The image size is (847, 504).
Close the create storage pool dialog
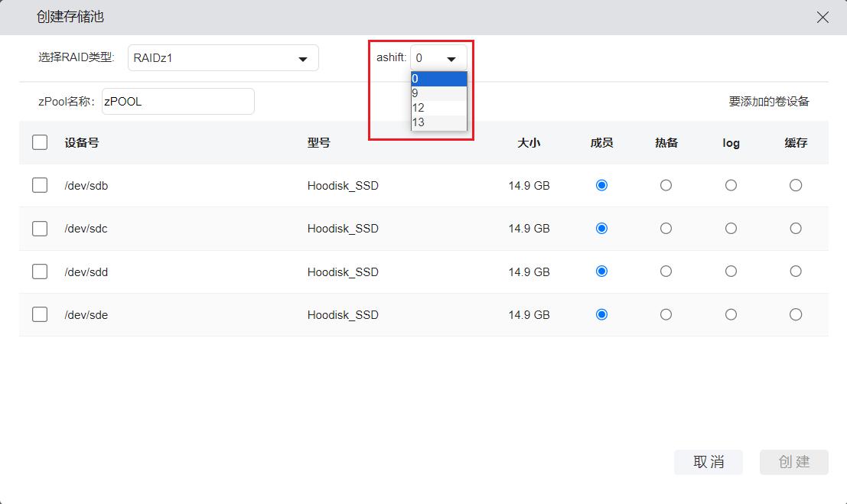[823, 17]
